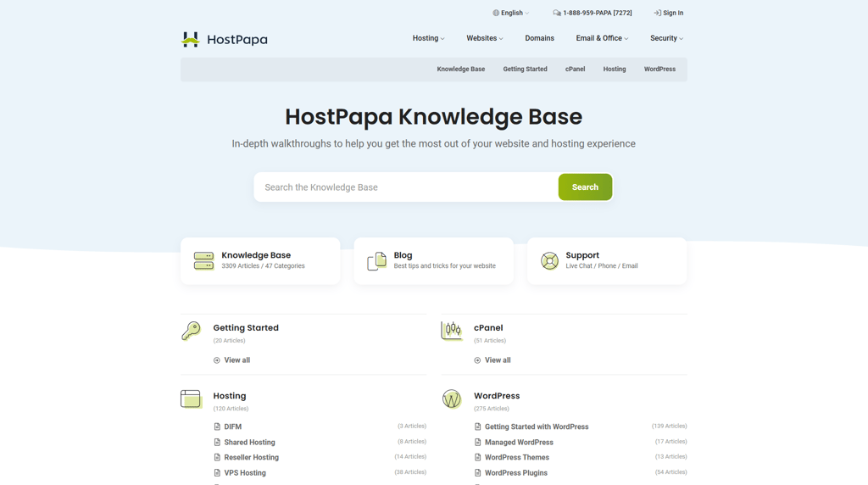Click View all under cPanel
868x485 pixels.
(x=498, y=360)
